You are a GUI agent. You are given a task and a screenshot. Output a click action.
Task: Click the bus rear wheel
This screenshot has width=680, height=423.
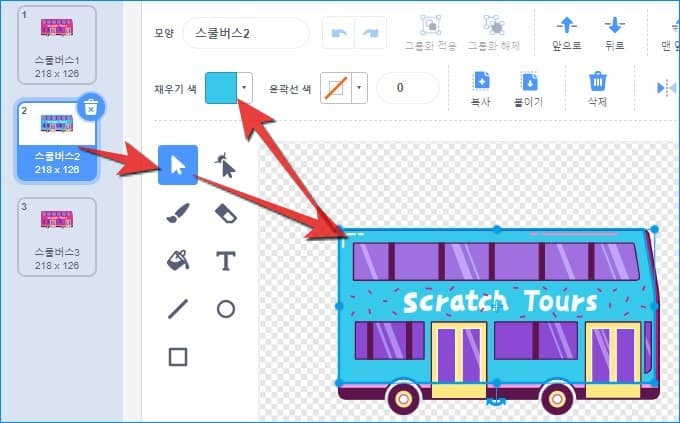tap(403, 397)
